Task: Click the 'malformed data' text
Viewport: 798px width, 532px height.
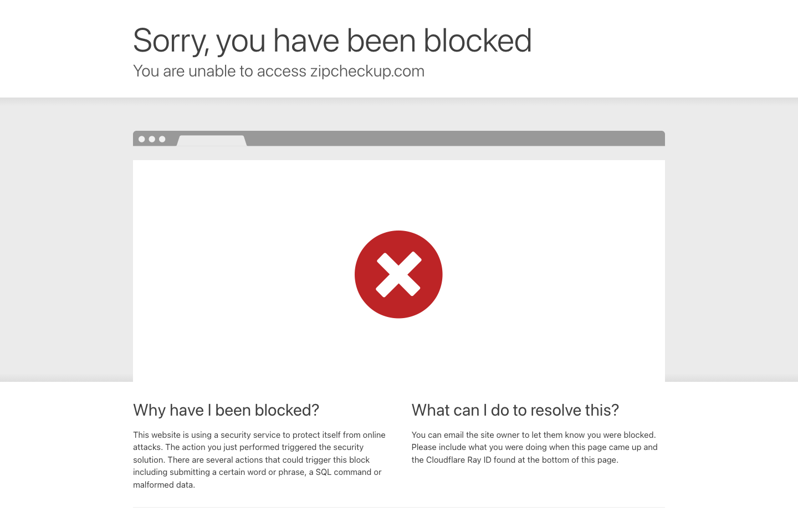Action: (163, 485)
